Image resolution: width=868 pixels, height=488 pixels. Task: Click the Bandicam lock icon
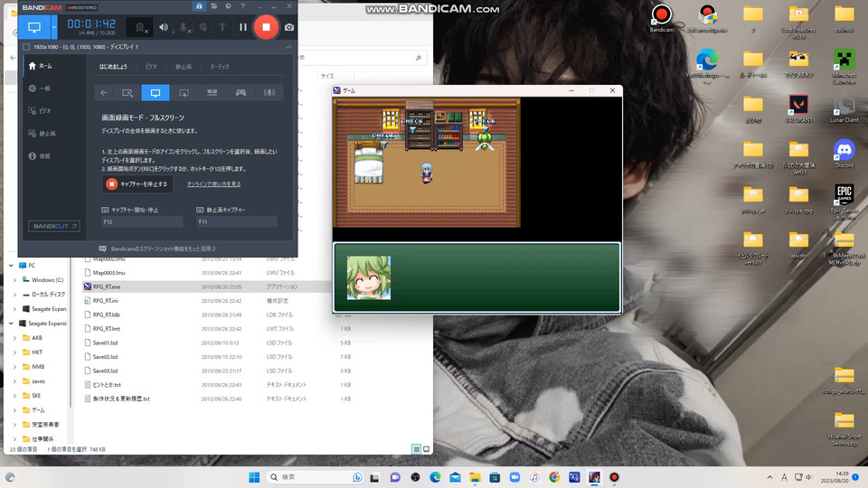pos(199,6)
